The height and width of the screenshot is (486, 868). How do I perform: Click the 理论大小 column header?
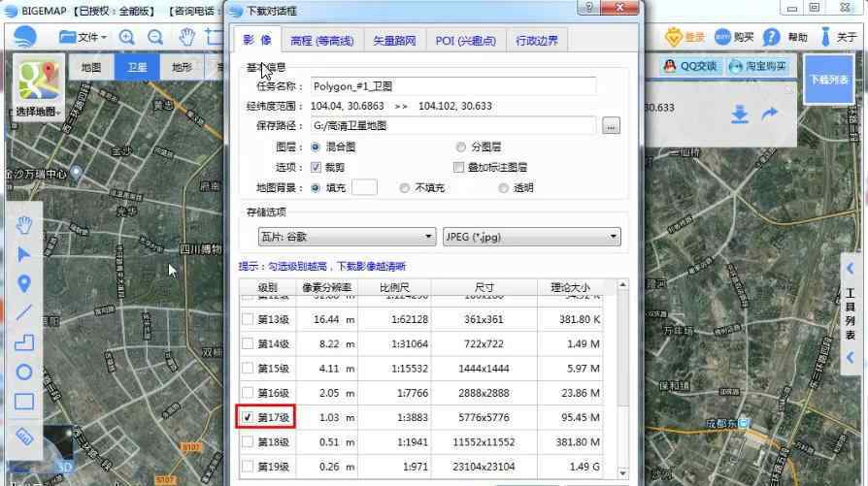click(x=570, y=287)
